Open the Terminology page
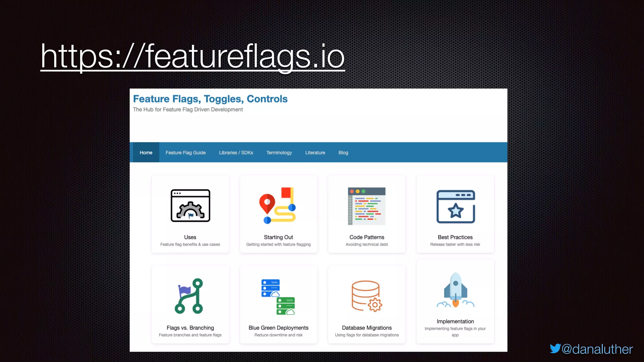 [279, 152]
